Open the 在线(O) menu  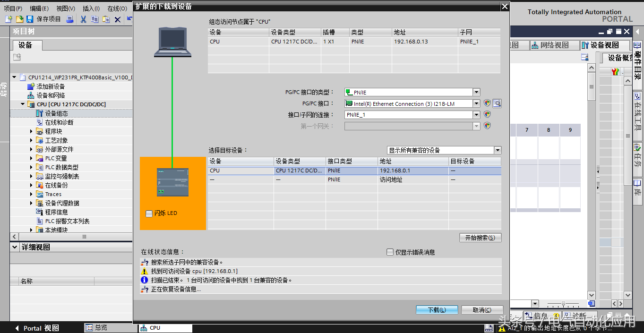click(x=117, y=9)
